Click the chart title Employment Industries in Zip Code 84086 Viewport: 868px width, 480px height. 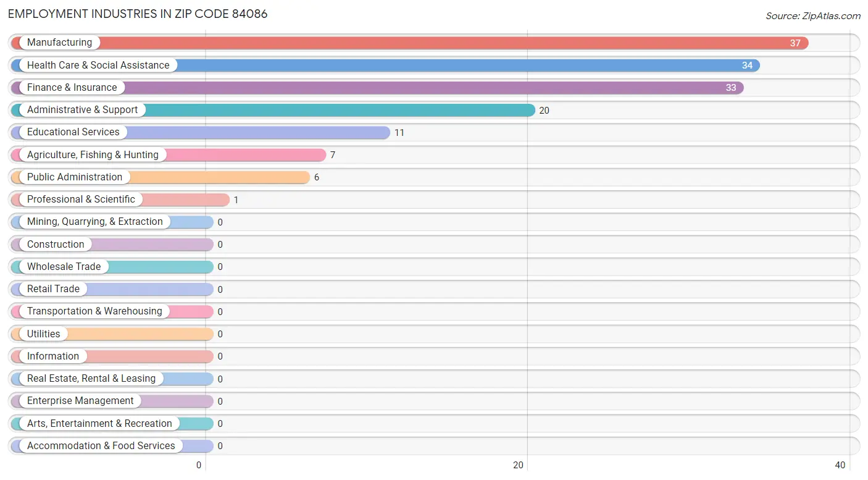point(138,14)
